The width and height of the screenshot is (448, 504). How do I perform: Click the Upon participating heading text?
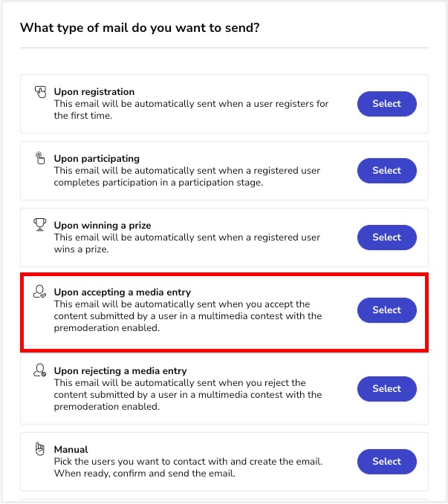click(x=97, y=159)
